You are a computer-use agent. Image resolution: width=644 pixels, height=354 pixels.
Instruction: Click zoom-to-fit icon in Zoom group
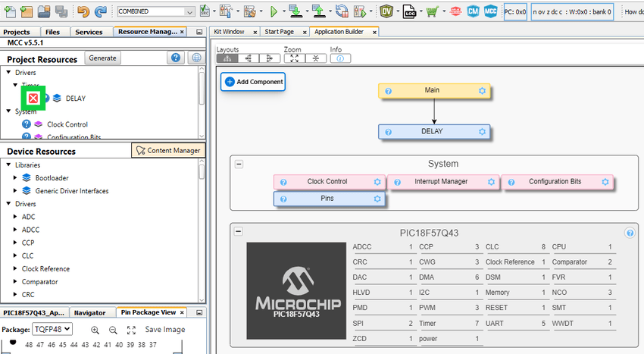click(294, 58)
